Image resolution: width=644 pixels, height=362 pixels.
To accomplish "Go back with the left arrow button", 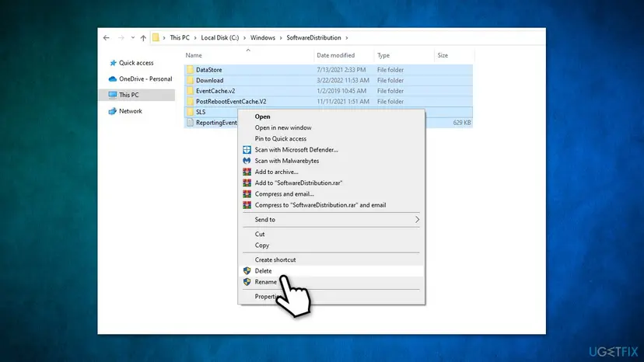I will tap(107, 38).
